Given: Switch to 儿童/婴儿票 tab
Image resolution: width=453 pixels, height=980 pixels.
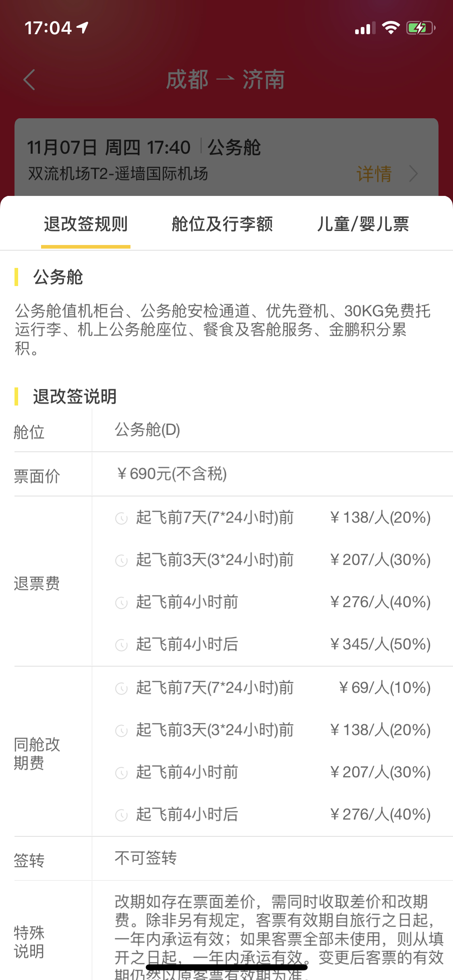Looking at the screenshot, I should point(363,224).
